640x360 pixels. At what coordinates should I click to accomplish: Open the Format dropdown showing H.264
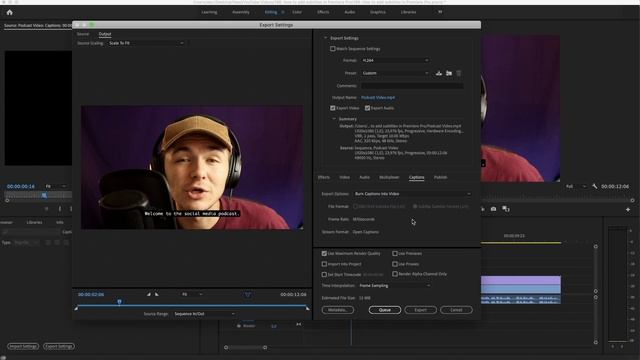click(395, 60)
